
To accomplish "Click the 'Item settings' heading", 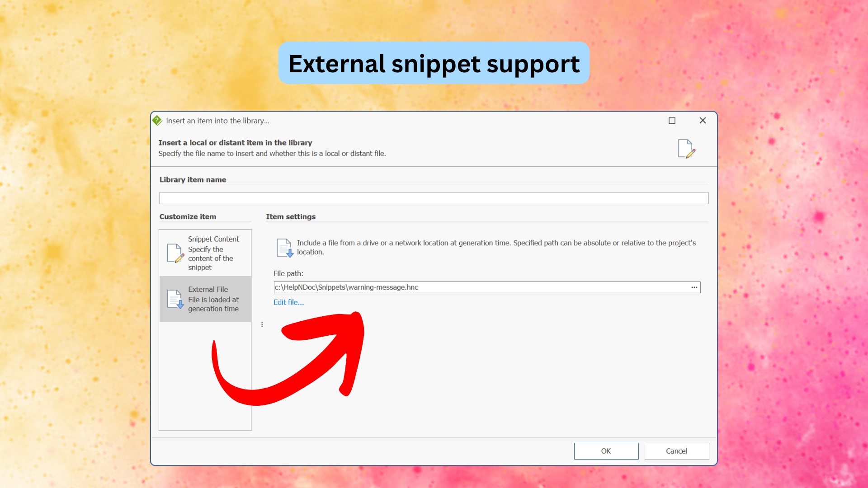I will click(x=291, y=217).
